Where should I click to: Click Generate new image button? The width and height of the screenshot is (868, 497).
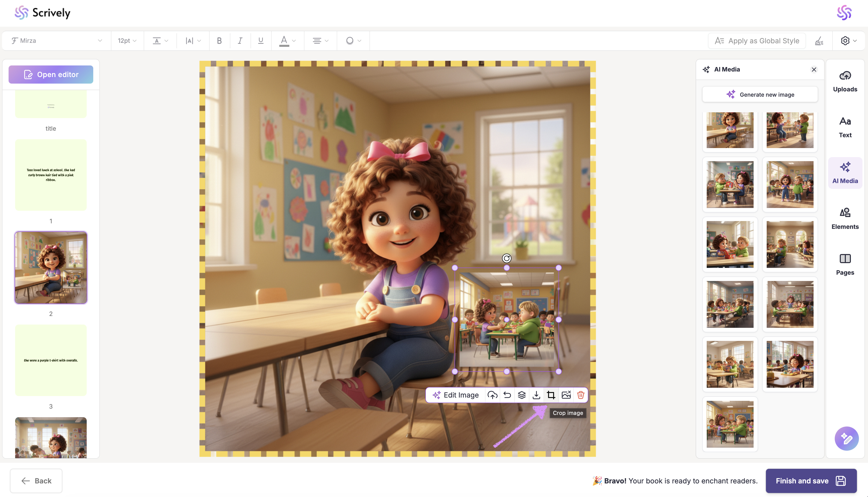(760, 95)
